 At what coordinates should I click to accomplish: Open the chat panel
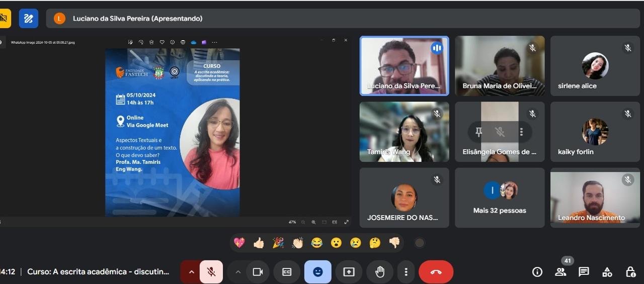click(584, 272)
